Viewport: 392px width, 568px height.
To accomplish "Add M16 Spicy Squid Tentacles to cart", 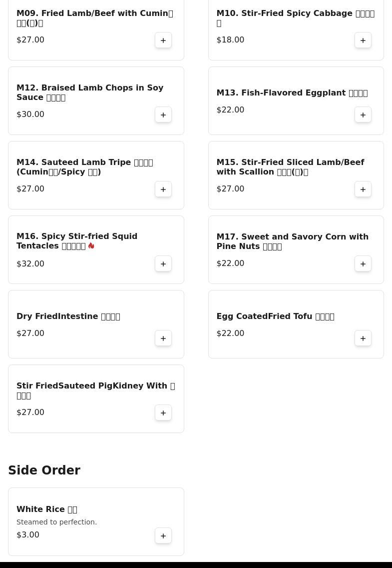I will click(163, 263).
